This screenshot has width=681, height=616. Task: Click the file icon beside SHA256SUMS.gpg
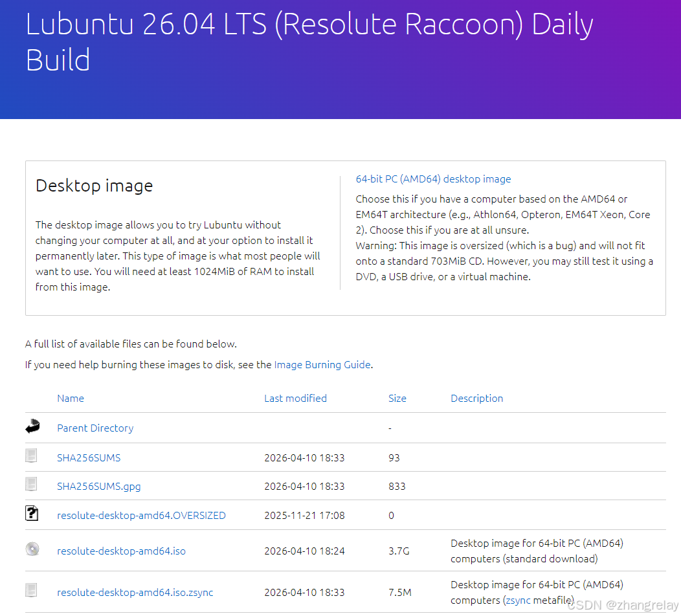click(x=31, y=485)
